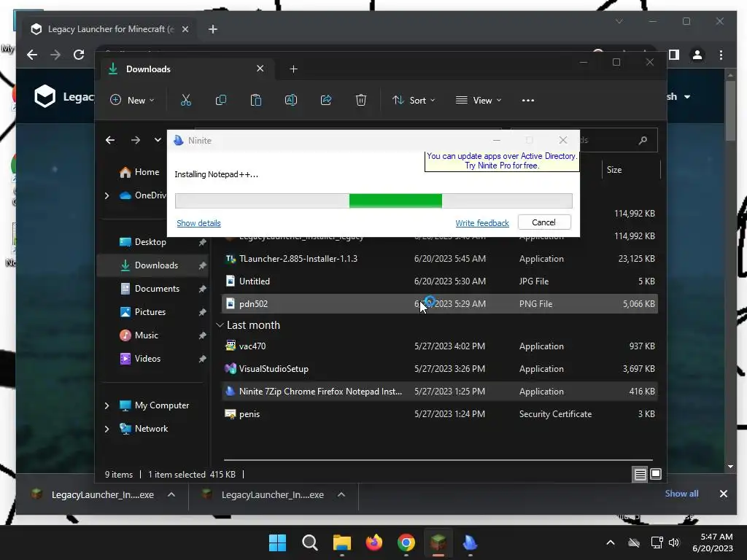Select the VisualStudioSetup file

439,369
